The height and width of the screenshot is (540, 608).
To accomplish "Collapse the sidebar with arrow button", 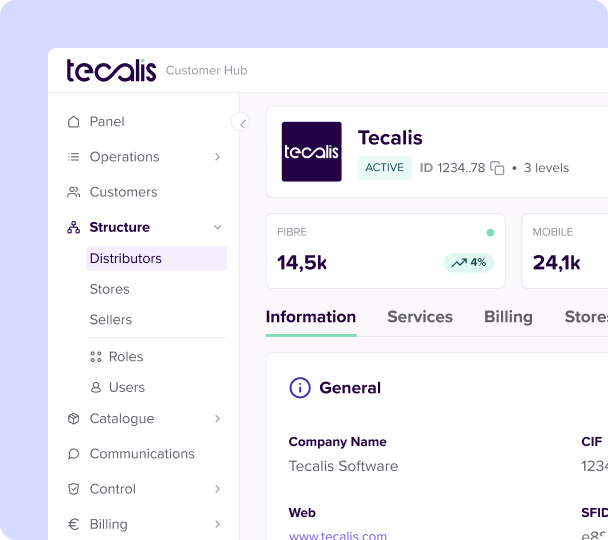I will [x=240, y=122].
